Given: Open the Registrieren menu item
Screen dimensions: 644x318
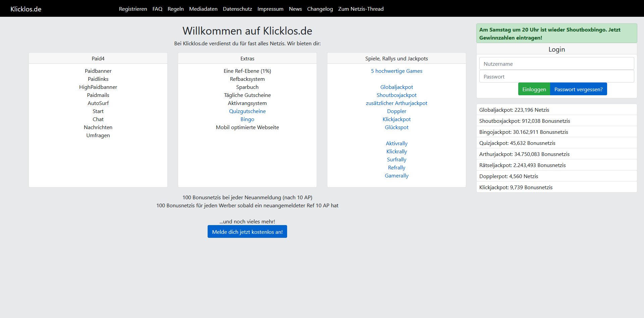Looking at the screenshot, I should coord(133,9).
